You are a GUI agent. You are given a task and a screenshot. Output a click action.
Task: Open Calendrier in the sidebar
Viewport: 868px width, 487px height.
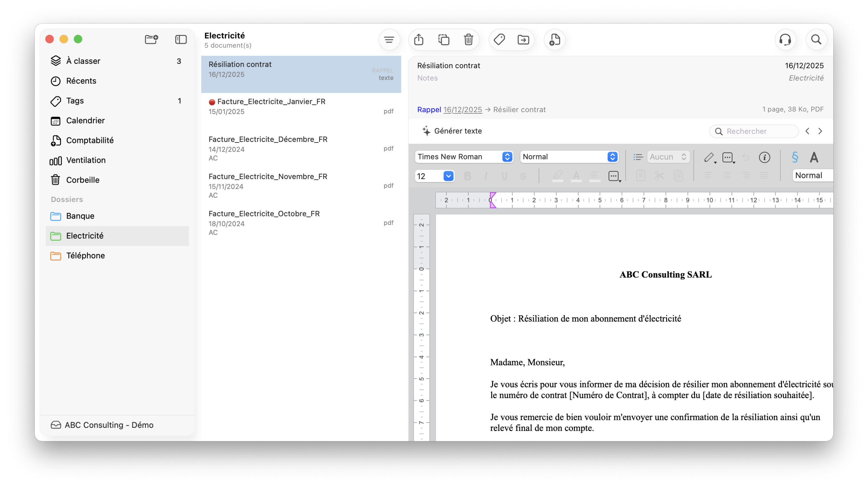85,120
